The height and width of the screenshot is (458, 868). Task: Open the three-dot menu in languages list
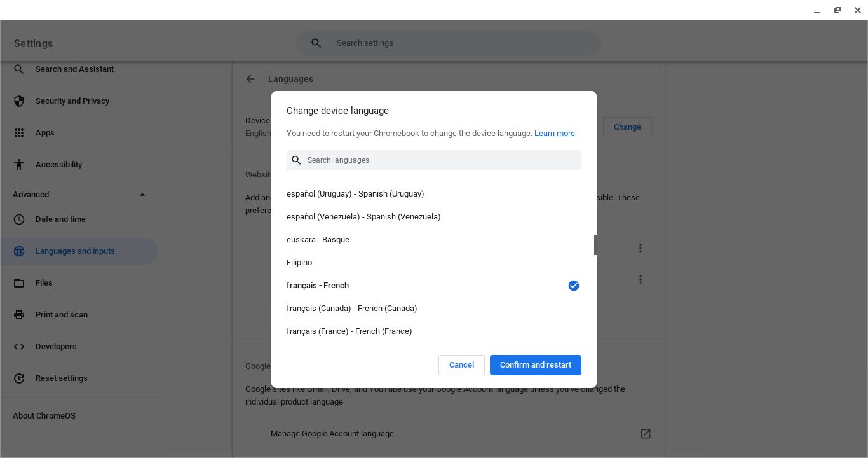641,248
